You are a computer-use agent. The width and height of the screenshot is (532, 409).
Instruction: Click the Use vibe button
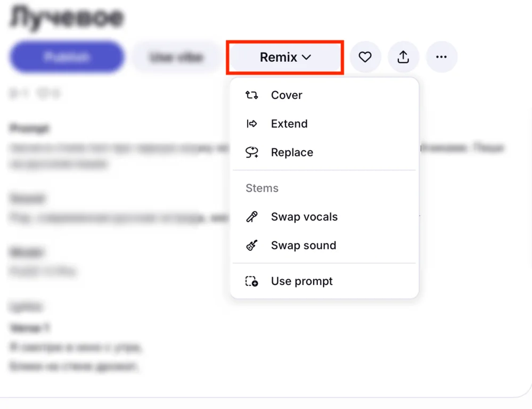(x=176, y=57)
